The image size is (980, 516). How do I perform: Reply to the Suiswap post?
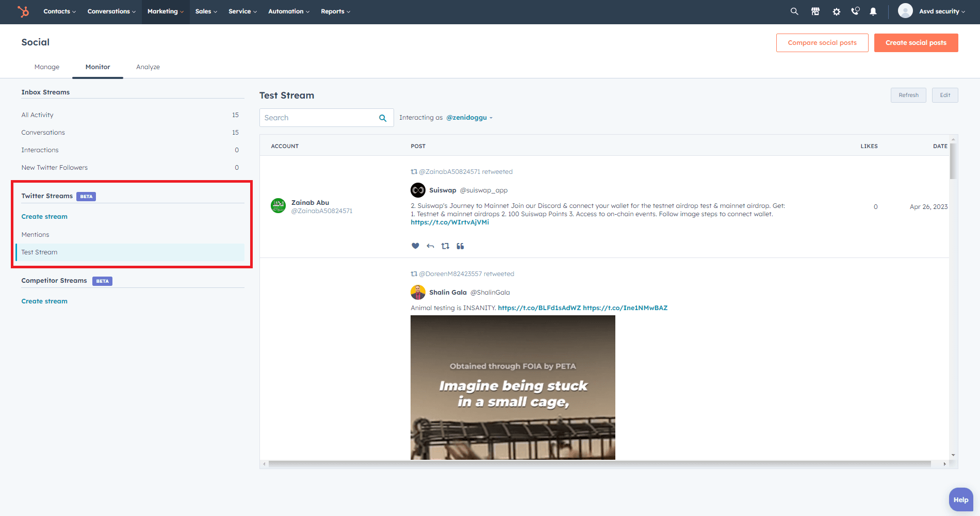tap(430, 246)
